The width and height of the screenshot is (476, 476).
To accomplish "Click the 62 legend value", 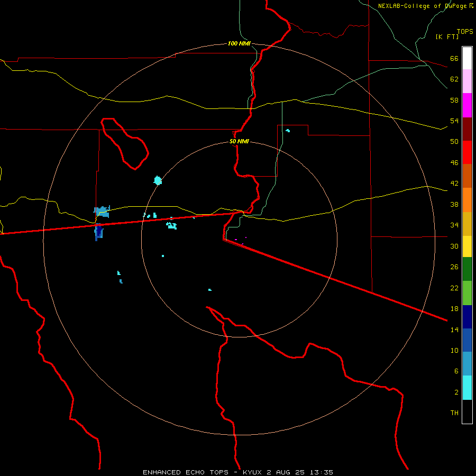I will (454, 79).
